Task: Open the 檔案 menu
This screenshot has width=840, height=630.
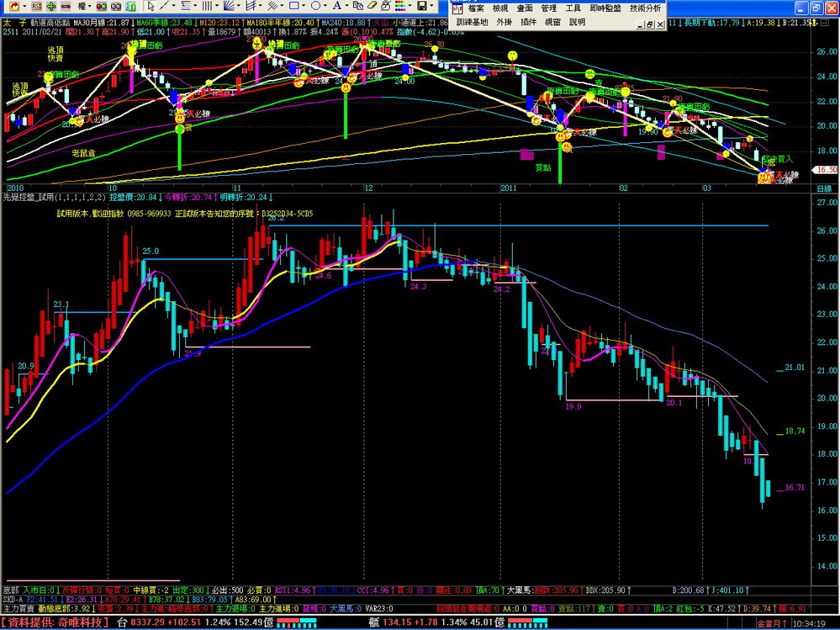Action: point(476,8)
